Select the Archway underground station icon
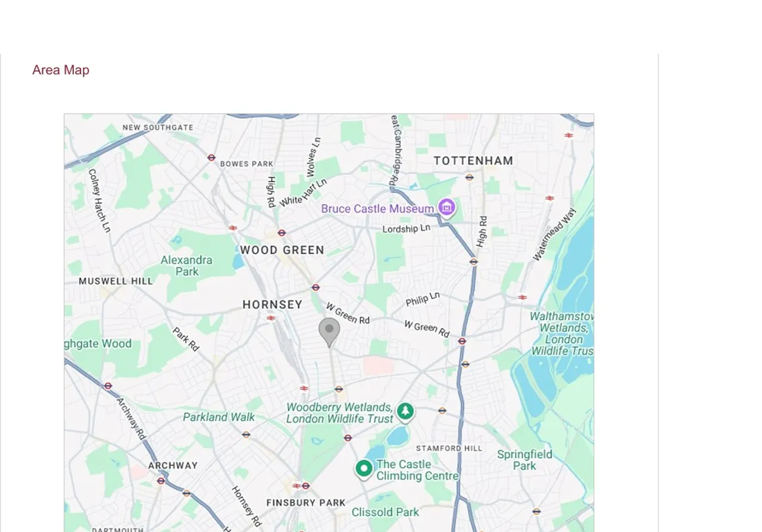The image size is (762, 532). 161,480
